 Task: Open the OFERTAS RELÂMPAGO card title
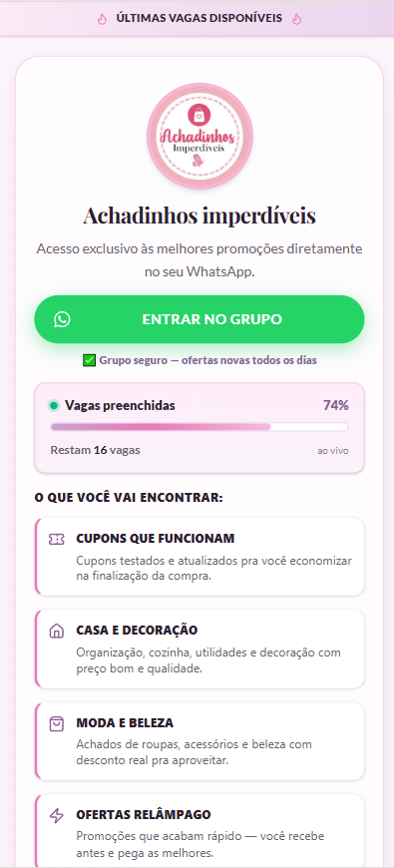point(144,815)
